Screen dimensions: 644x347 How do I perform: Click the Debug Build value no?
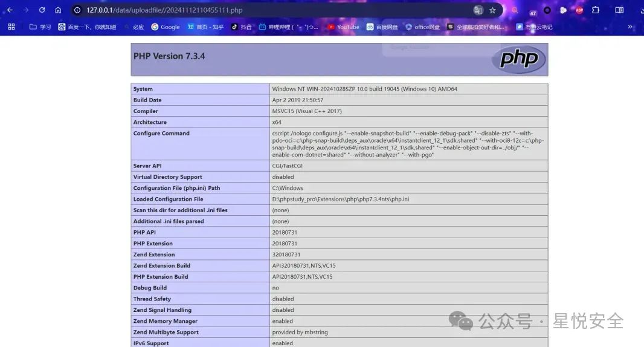275,288
